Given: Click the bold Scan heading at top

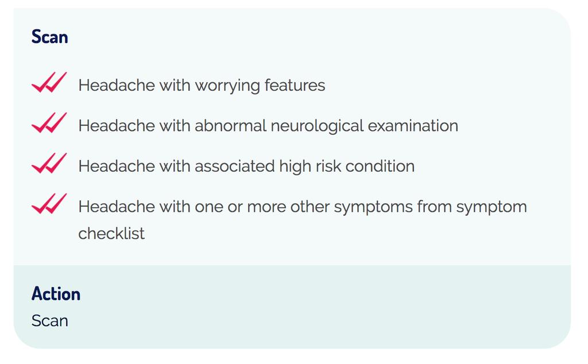Looking at the screenshot, I should [x=49, y=37].
